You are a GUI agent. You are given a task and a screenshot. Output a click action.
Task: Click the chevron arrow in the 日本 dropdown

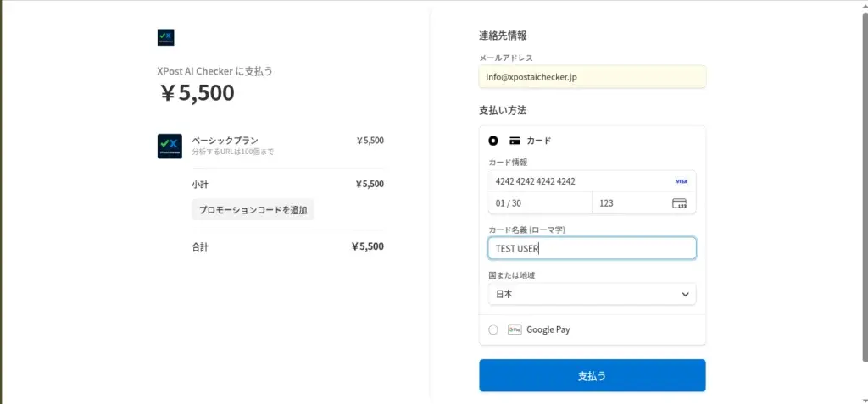[685, 294]
